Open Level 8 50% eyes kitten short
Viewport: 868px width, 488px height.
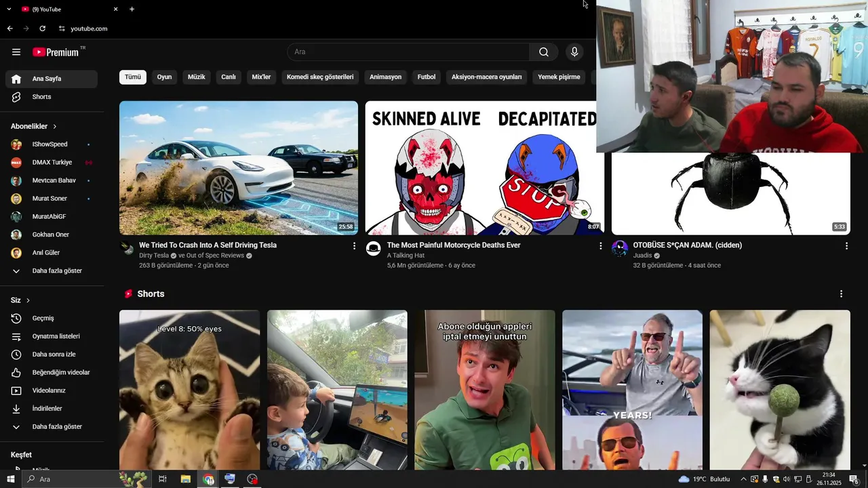tap(189, 390)
